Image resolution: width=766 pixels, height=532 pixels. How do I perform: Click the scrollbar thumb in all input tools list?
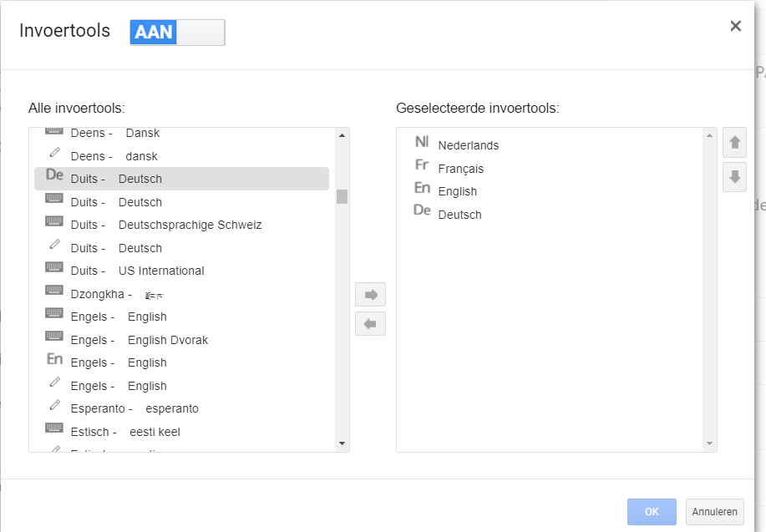[342, 196]
